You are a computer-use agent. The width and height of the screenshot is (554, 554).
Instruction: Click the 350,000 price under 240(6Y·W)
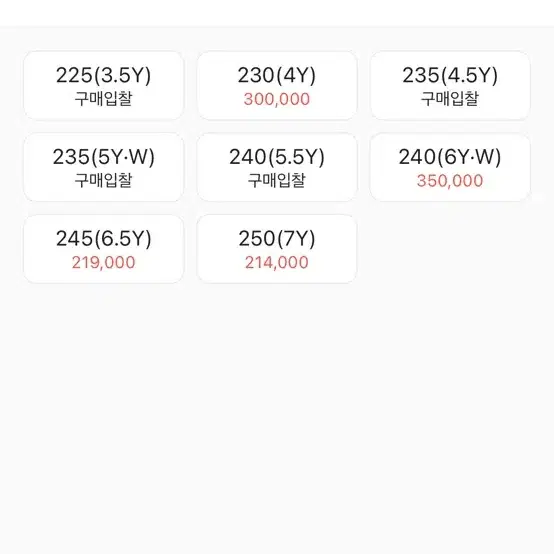(450, 181)
